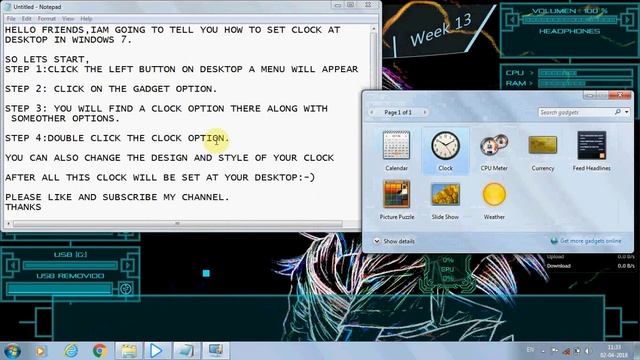Select the Picture Puzzle gadget
The height and width of the screenshot is (360, 640).
(x=396, y=200)
